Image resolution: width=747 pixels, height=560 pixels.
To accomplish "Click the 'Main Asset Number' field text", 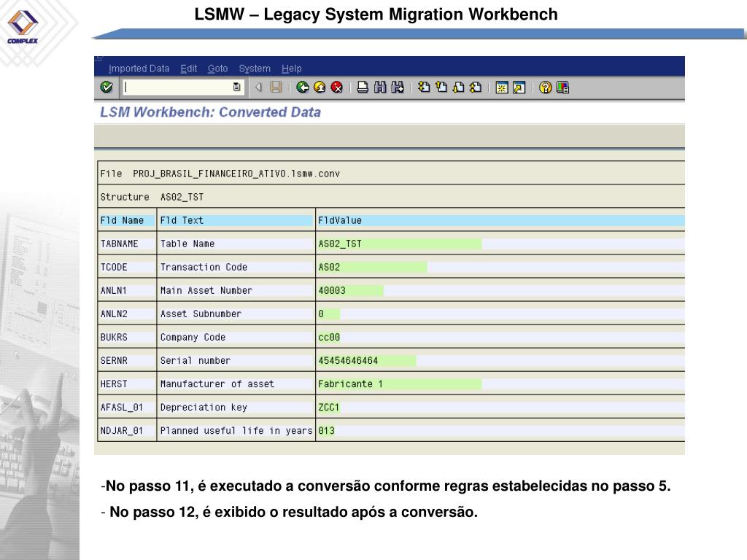I will (x=206, y=290).
